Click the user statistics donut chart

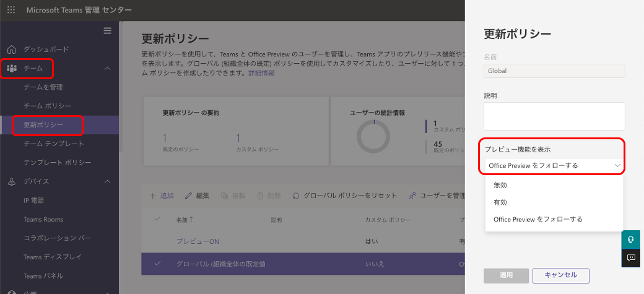[x=373, y=137]
